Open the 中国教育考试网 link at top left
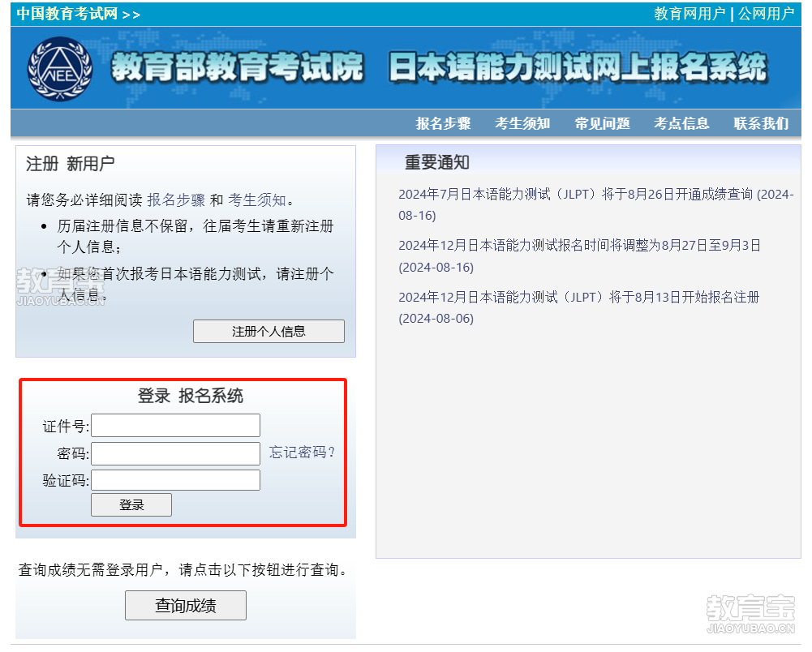 67,14
